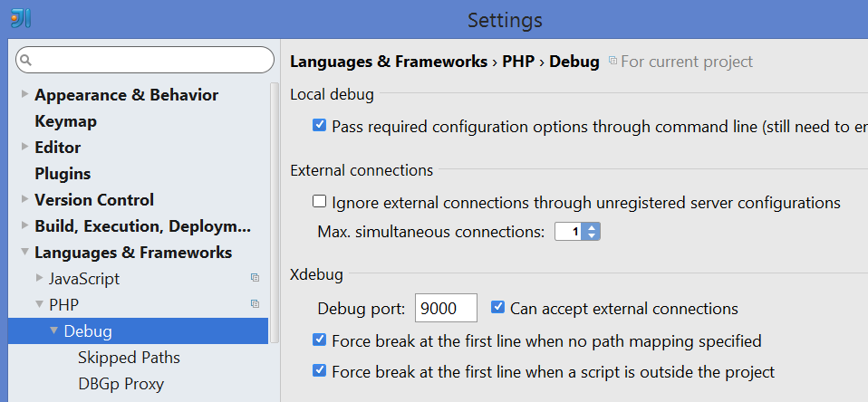Disable force break when script outside project

319,370
